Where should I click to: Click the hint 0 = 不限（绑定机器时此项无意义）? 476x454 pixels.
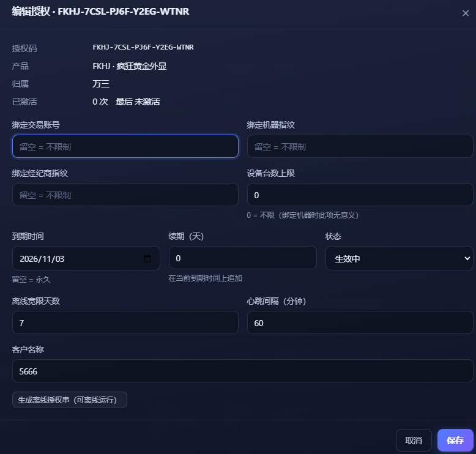point(303,215)
